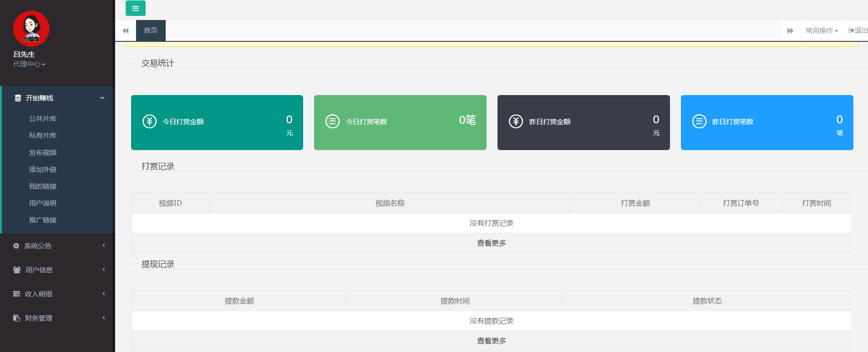
Task: Click 查看更多 under 打赏记录 table
Action: pos(491,243)
